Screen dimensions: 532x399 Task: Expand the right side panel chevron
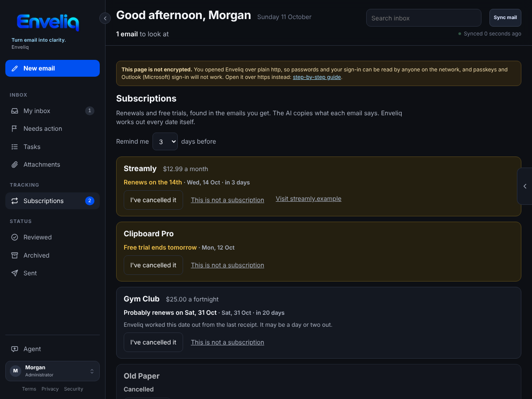pyautogui.click(x=525, y=186)
